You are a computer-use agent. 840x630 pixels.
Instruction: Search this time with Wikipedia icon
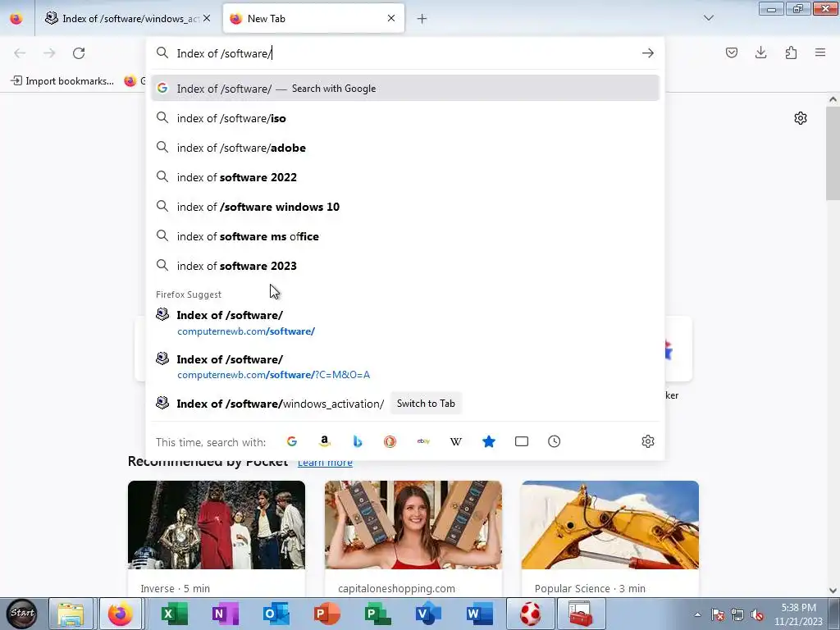click(x=456, y=441)
